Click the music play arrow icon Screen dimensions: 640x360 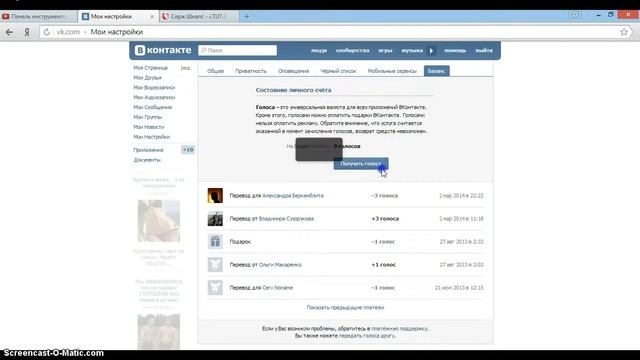pos(431,51)
